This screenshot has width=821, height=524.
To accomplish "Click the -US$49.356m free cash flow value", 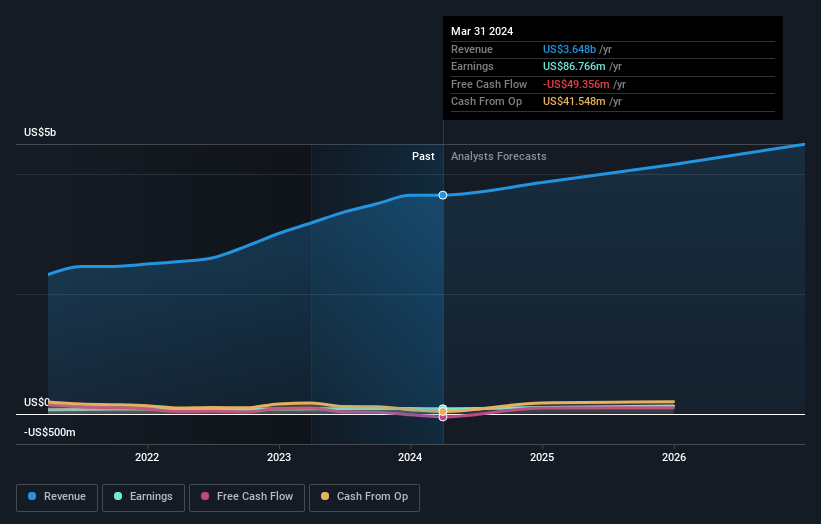I will (x=576, y=84).
